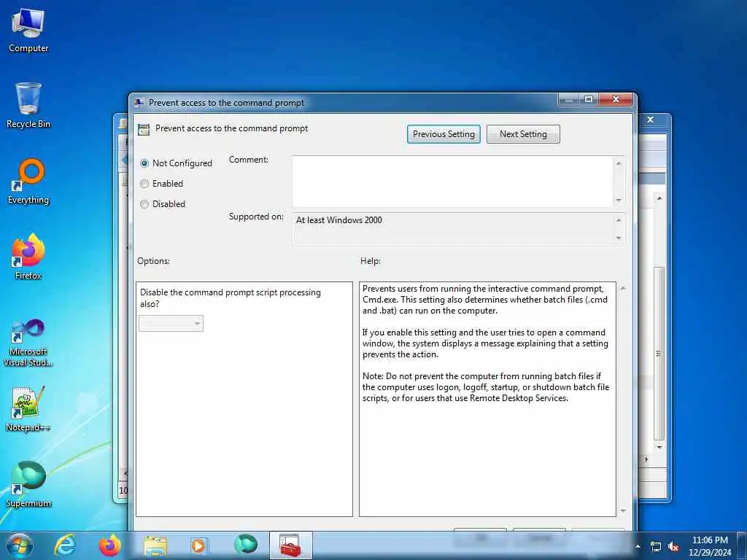Open the Notepad++ desktop shortcut
The image size is (747, 560).
coord(28,410)
